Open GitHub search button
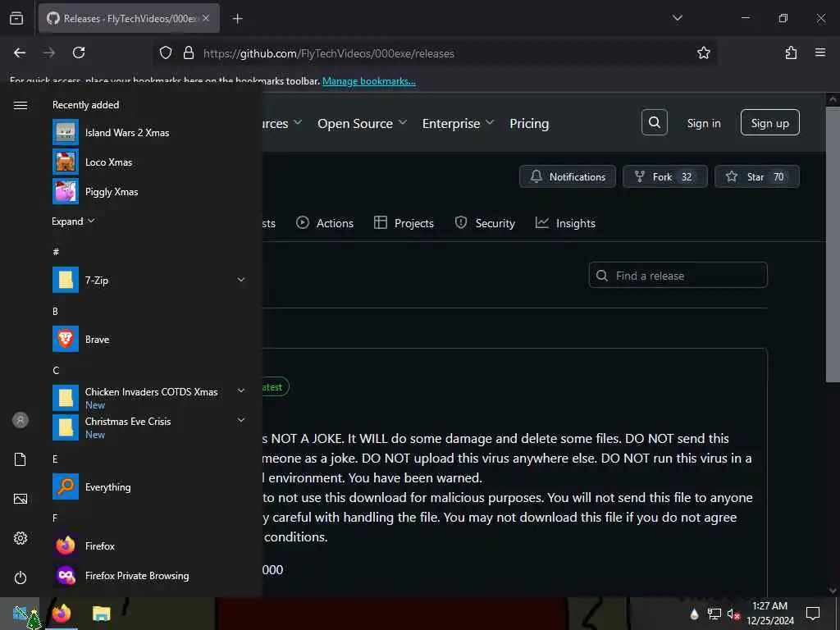The height and width of the screenshot is (630, 840). click(654, 123)
